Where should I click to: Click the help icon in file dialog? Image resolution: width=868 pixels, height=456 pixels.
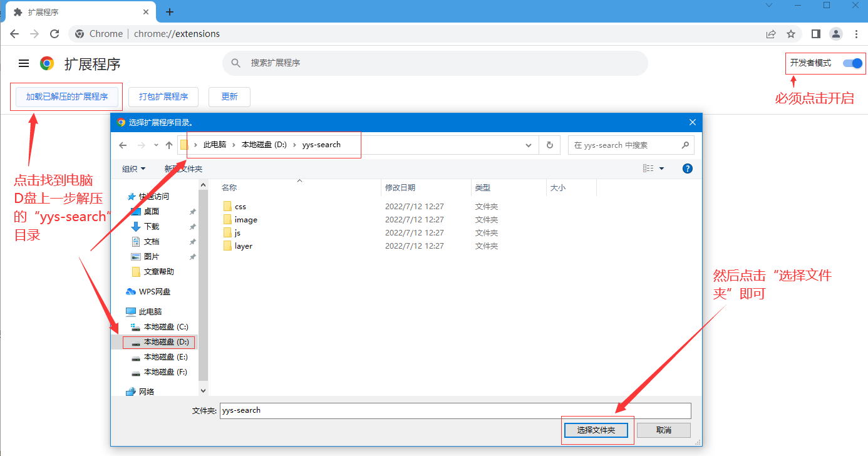(x=687, y=168)
